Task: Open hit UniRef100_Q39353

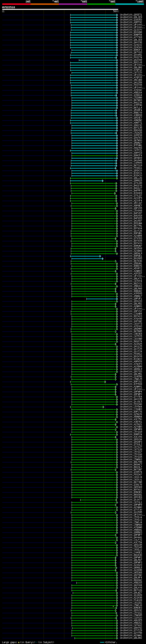Action: 131,20
